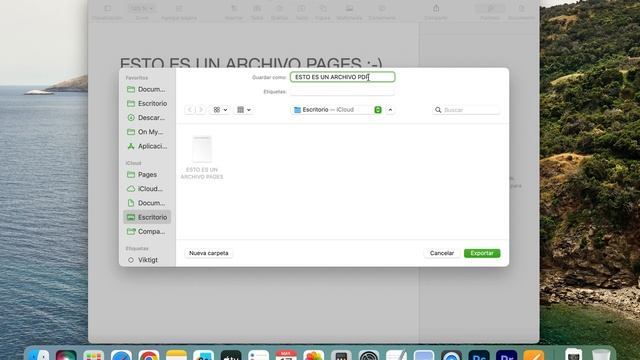Open the Aplicaciones sidebar folder
Image resolution: width=640 pixels, height=360 pixels.
pyautogui.click(x=147, y=146)
